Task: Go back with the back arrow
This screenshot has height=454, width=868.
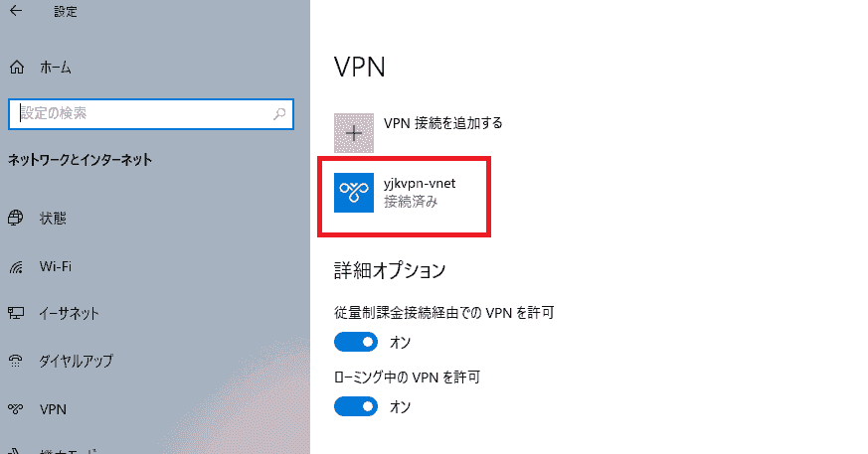Action: click(x=16, y=11)
